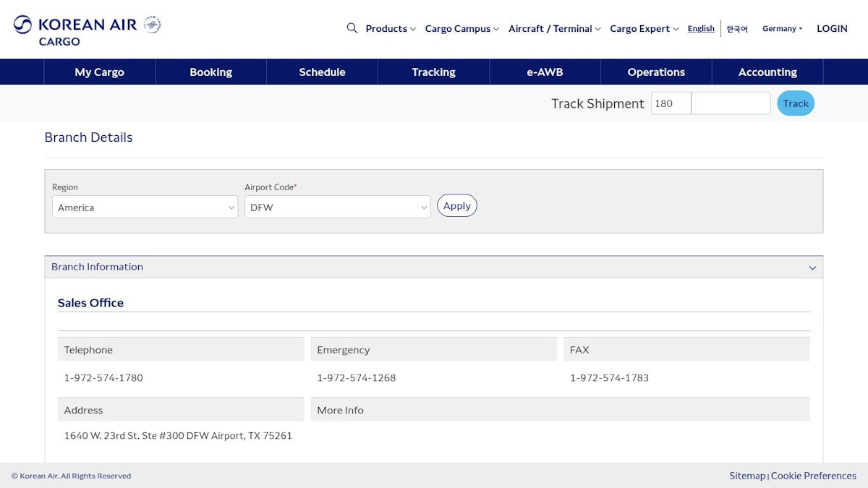Click the search magnifier icon
Screen dimensions: 868x488
pos(352,28)
